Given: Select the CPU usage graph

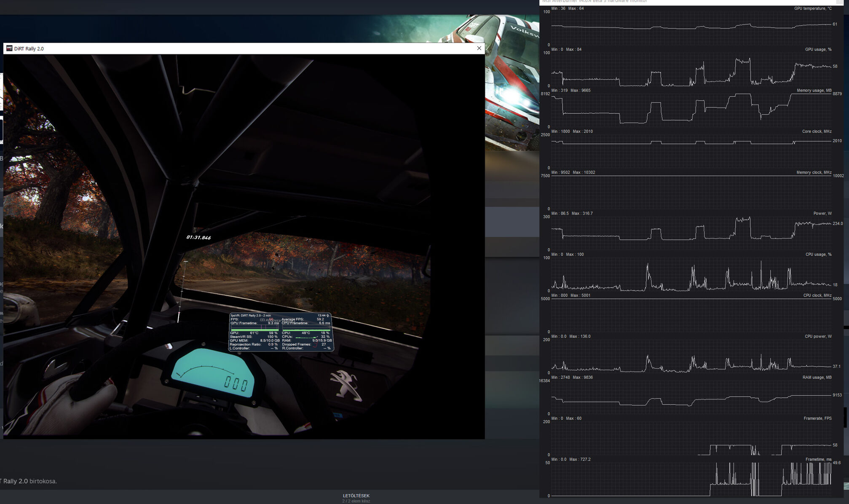Looking at the screenshot, I should click(x=691, y=274).
